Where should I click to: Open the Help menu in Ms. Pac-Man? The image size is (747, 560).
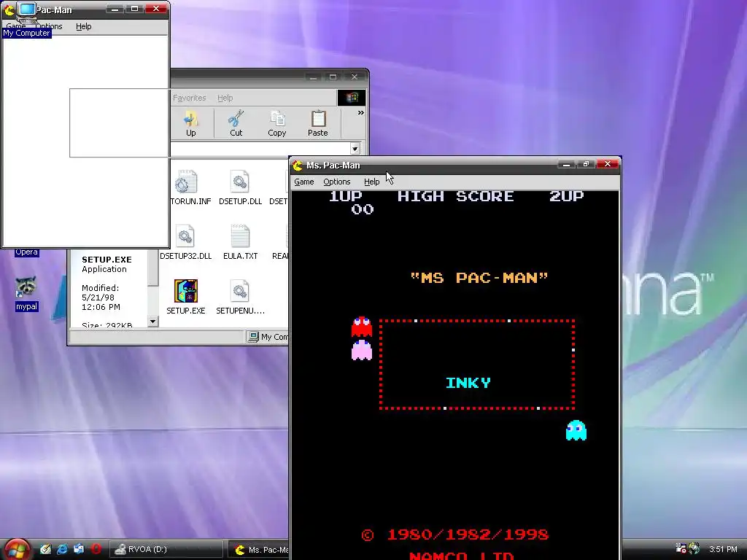coord(371,182)
